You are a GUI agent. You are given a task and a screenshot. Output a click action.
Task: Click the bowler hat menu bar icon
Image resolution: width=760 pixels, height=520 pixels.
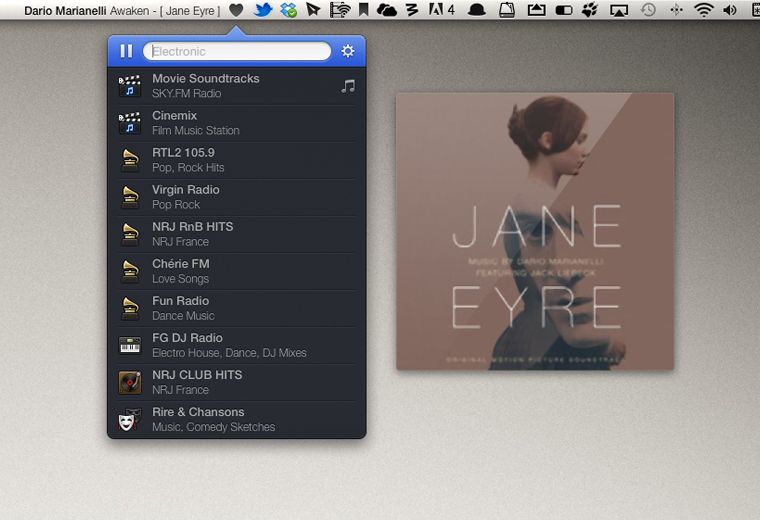point(477,11)
